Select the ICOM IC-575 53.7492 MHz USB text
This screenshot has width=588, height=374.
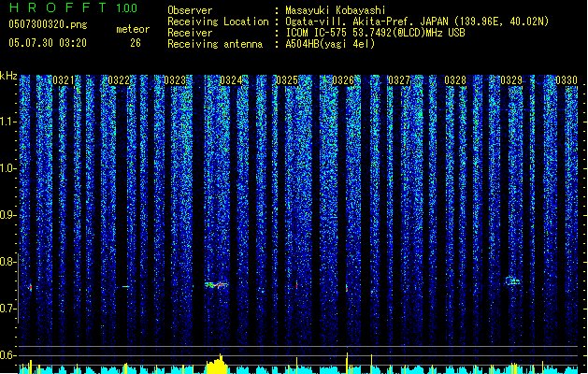click(375, 33)
